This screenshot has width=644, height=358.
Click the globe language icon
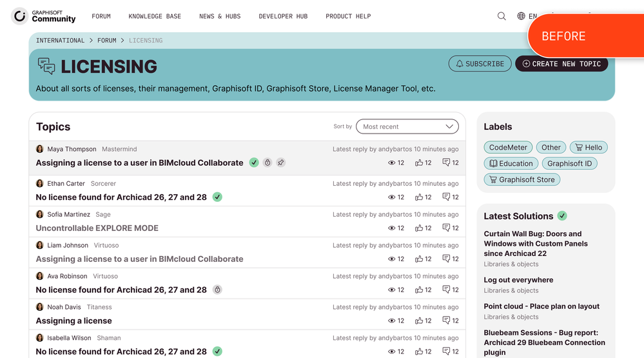[521, 16]
